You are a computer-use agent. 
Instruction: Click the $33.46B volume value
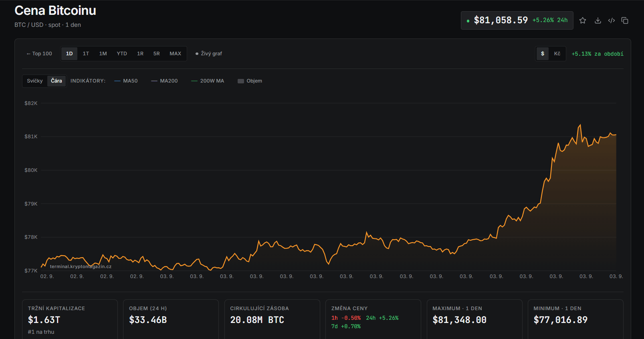(148, 320)
